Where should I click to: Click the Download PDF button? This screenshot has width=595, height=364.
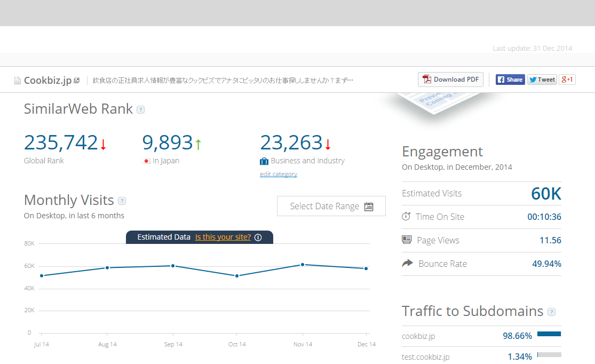click(x=450, y=80)
